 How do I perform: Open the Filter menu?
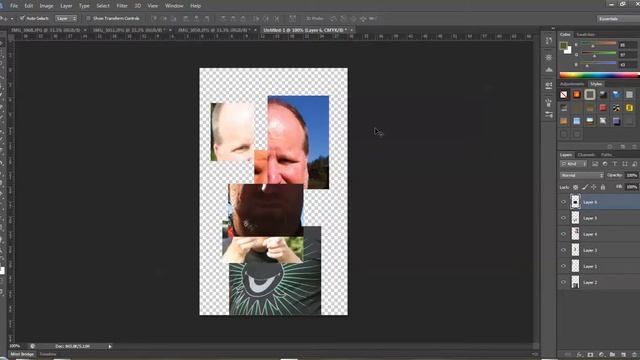pos(122,6)
